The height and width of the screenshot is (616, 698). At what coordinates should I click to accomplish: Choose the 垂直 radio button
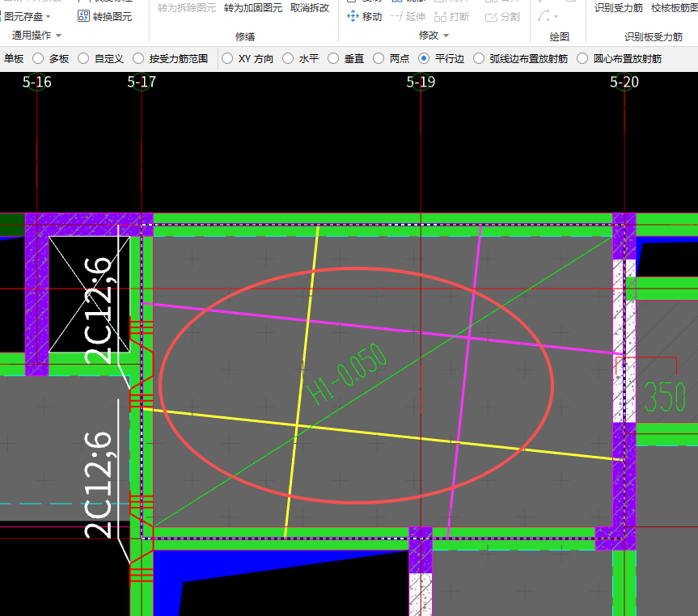[x=333, y=58]
